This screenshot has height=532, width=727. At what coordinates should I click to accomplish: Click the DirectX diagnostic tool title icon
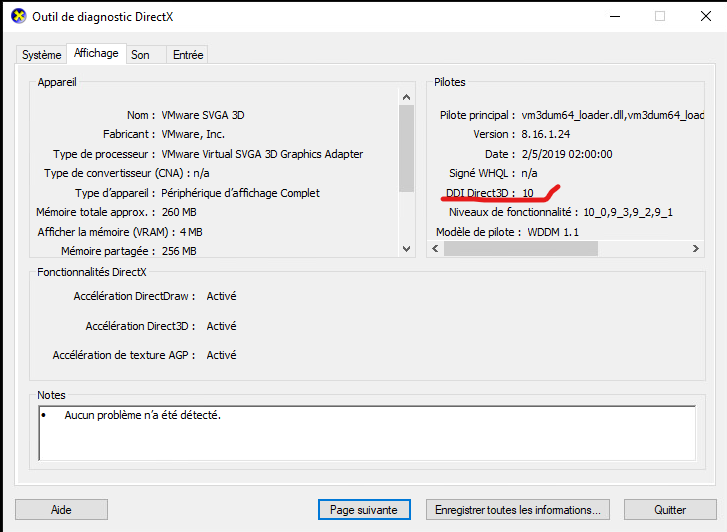[19, 16]
